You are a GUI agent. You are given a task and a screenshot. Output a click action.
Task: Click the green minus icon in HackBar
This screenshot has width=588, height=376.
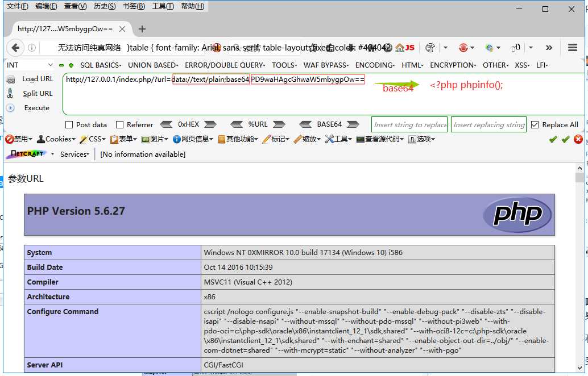pos(61,65)
